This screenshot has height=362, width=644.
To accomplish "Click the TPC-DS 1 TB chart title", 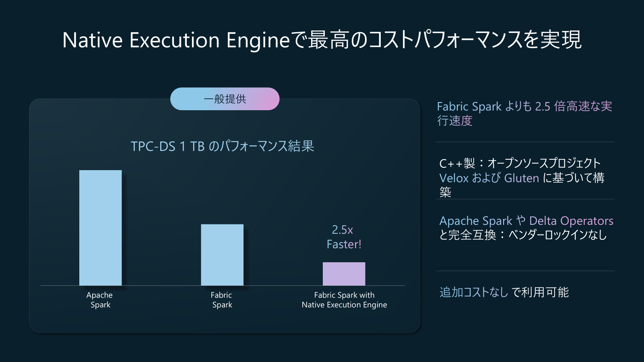I will coord(222,146).
